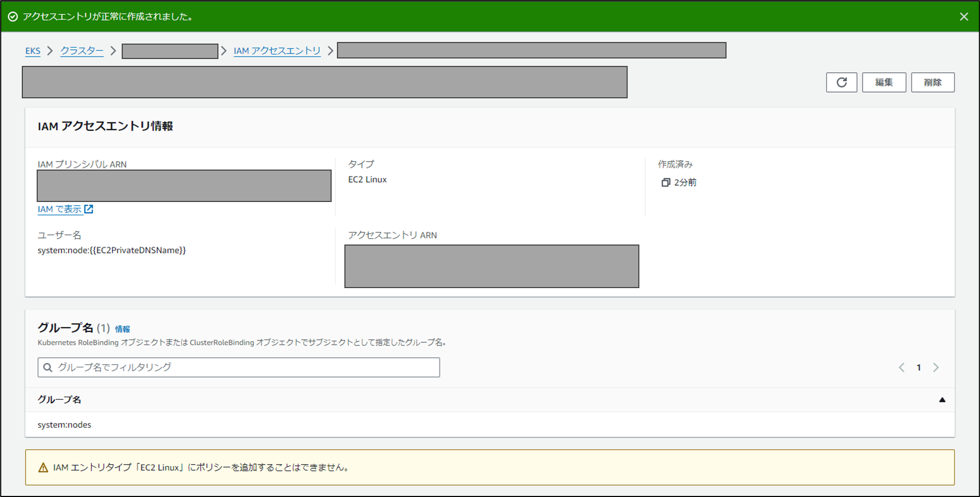
Task: Select page 1 in group pagination
Action: (x=918, y=367)
